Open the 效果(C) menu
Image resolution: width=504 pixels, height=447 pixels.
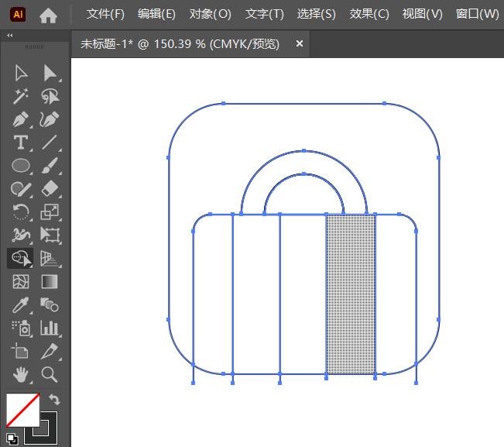pos(369,14)
